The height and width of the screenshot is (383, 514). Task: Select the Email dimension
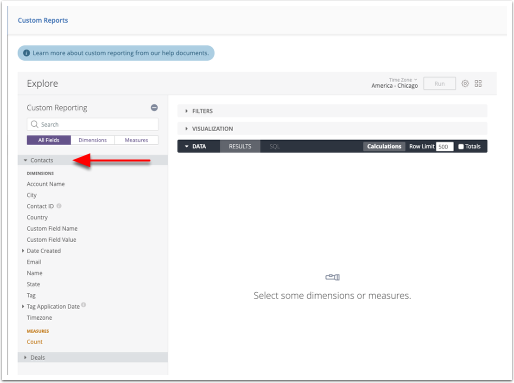coord(34,262)
